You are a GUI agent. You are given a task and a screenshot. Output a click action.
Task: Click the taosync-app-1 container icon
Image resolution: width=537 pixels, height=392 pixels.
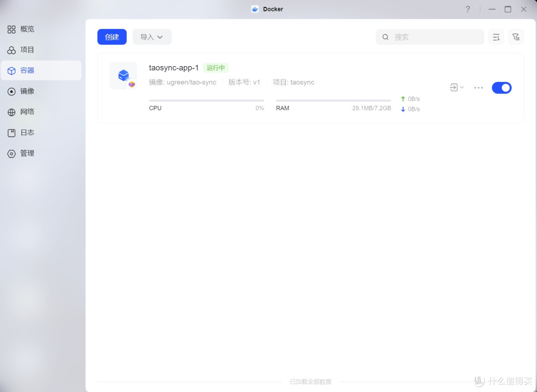[124, 76]
